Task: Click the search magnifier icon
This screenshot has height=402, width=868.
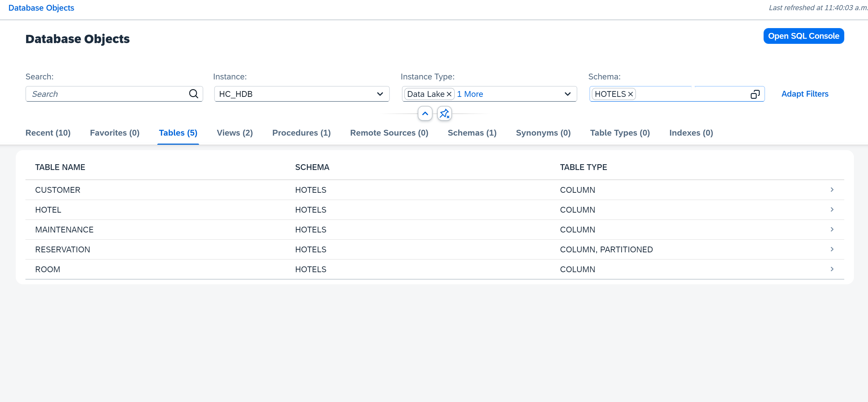Action: coord(193,94)
